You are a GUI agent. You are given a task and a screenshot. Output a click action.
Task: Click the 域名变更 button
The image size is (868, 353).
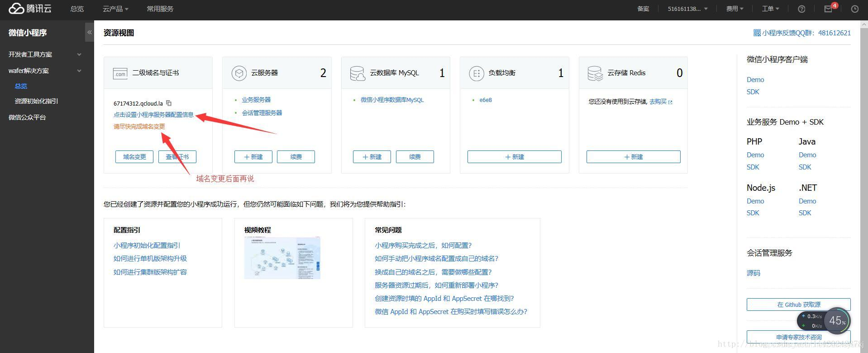[x=134, y=157]
